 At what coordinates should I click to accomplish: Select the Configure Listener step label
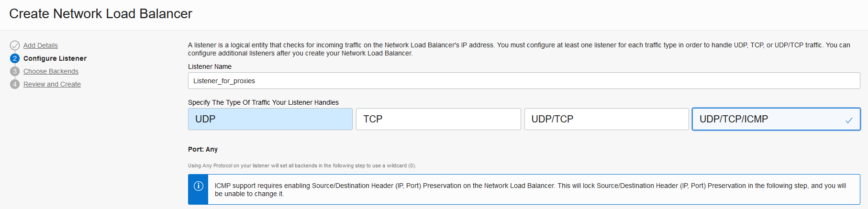(55, 58)
